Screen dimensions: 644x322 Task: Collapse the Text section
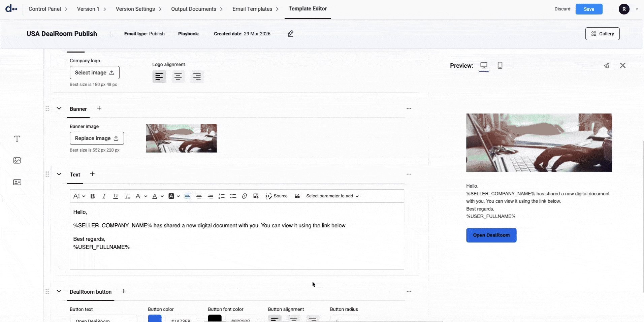59,174
